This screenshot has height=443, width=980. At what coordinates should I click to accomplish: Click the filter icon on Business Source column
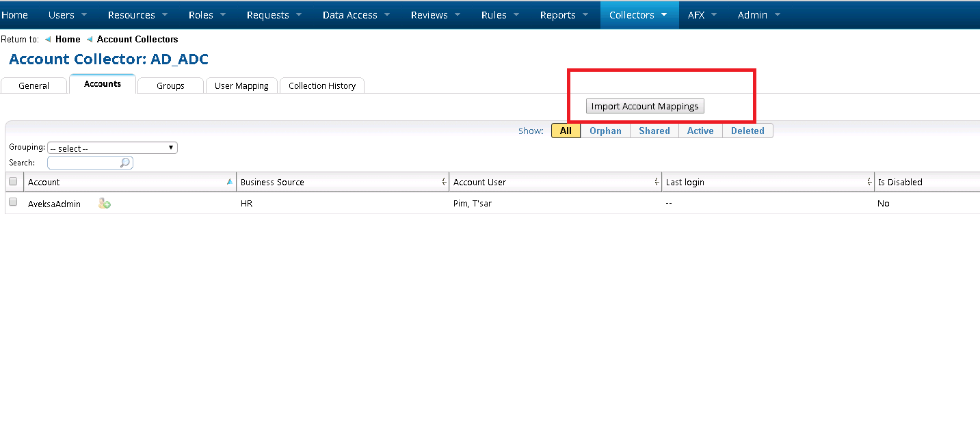click(x=444, y=181)
